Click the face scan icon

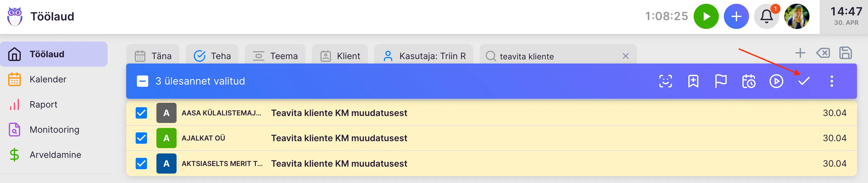[665, 81]
